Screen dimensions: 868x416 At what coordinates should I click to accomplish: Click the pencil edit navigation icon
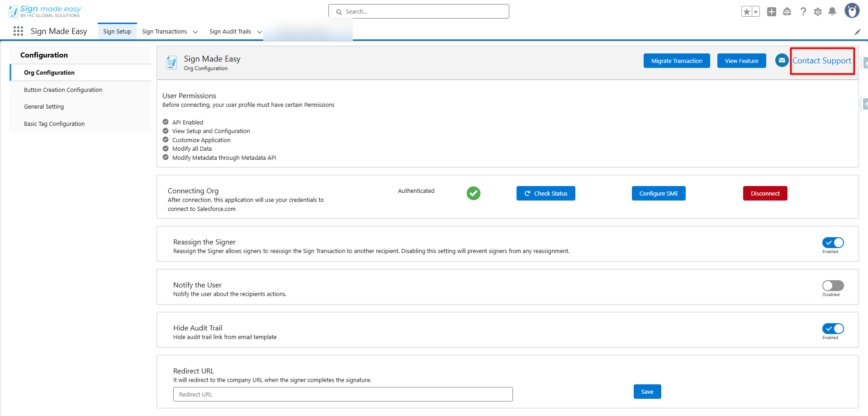(857, 32)
